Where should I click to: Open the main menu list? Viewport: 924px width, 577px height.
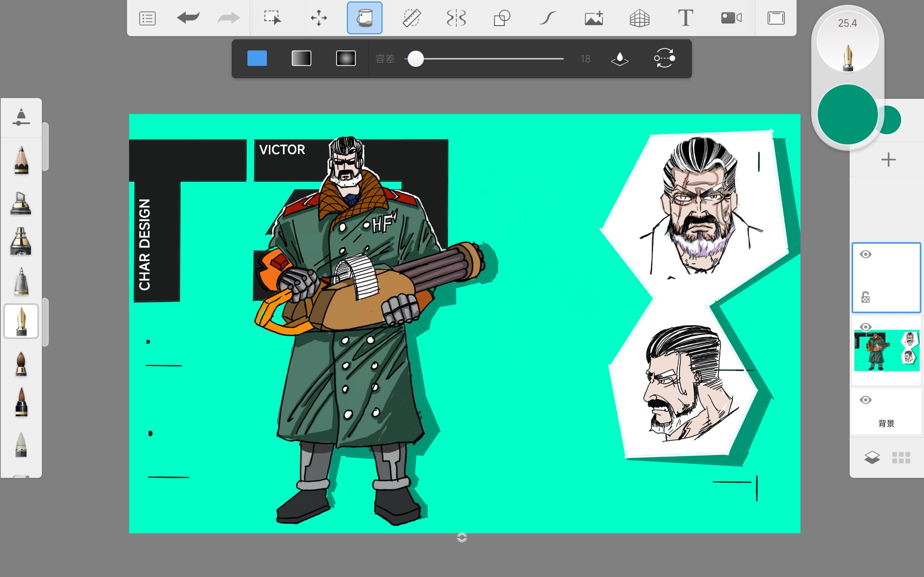(x=147, y=18)
